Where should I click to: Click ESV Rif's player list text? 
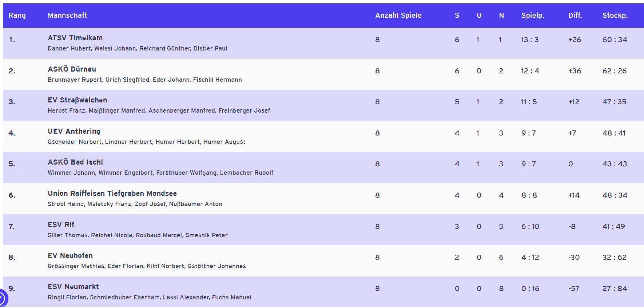coord(138,235)
